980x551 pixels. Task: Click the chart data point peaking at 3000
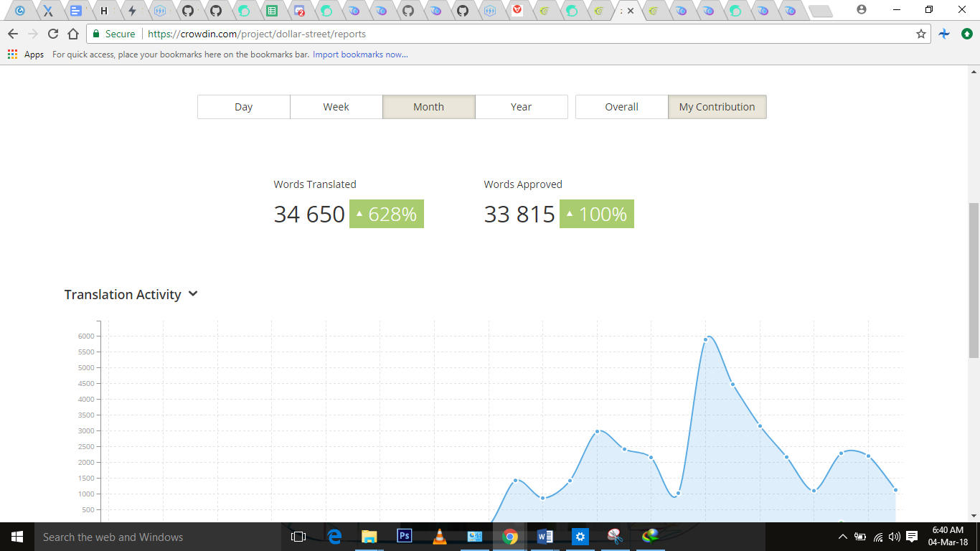click(x=597, y=431)
